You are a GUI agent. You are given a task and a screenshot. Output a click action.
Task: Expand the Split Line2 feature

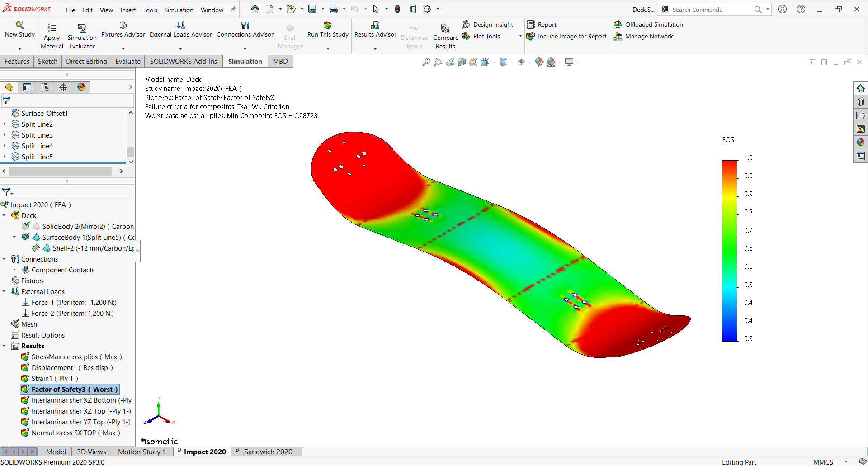5,124
